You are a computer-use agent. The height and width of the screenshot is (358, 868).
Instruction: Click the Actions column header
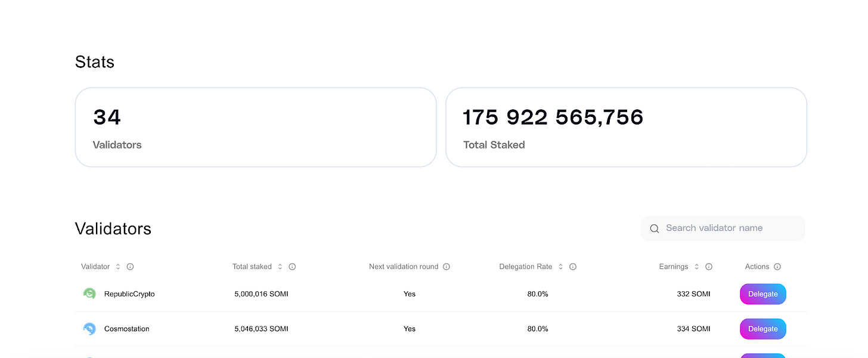[x=757, y=267]
